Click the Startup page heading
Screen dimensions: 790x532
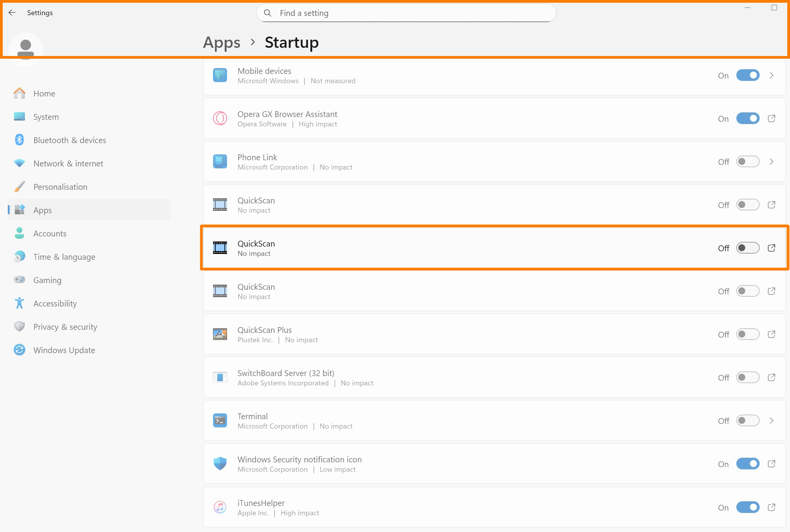(292, 42)
